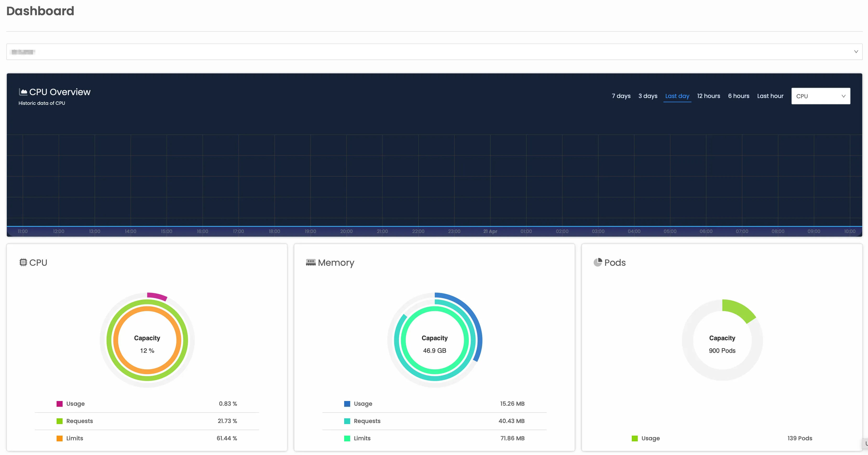
Task: Click the '21 Apr' timeline label
Action: tap(490, 231)
